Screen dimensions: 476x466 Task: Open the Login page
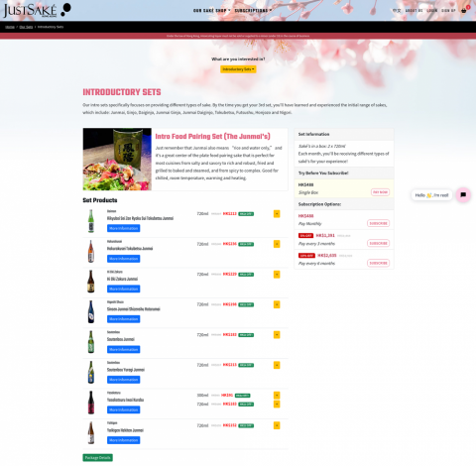432,11
